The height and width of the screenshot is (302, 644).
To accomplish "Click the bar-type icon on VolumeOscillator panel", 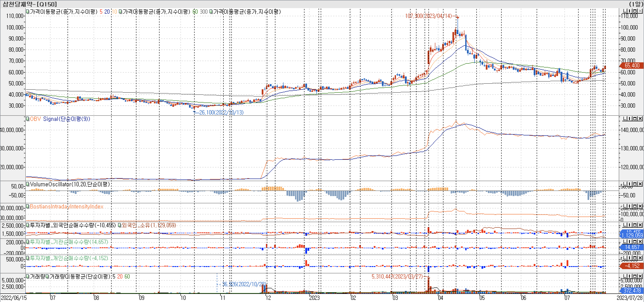I will [x=630, y=184].
